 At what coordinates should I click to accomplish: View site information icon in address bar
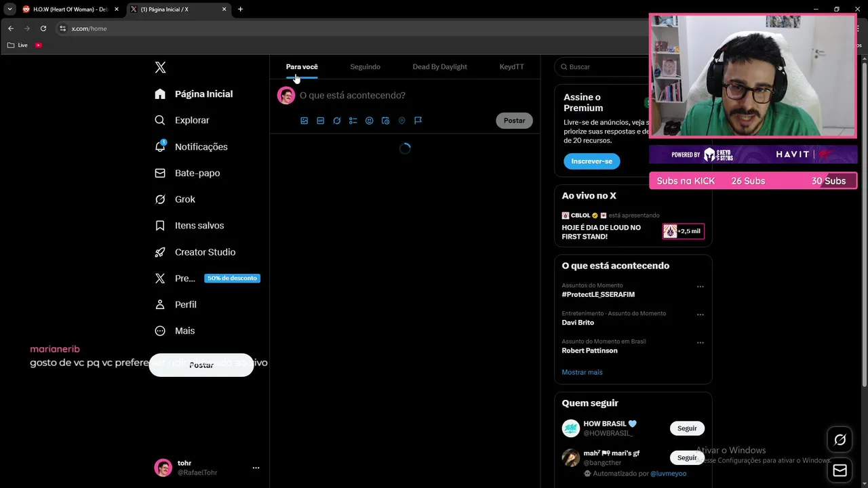coord(63,28)
